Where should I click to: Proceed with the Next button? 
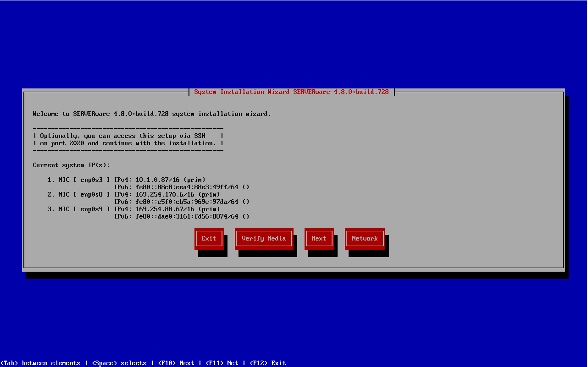coord(319,238)
